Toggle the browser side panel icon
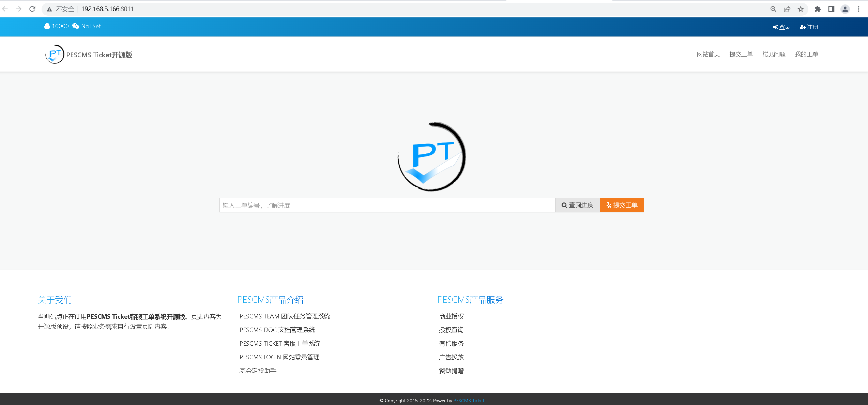The width and height of the screenshot is (868, 405). (831, 9)
